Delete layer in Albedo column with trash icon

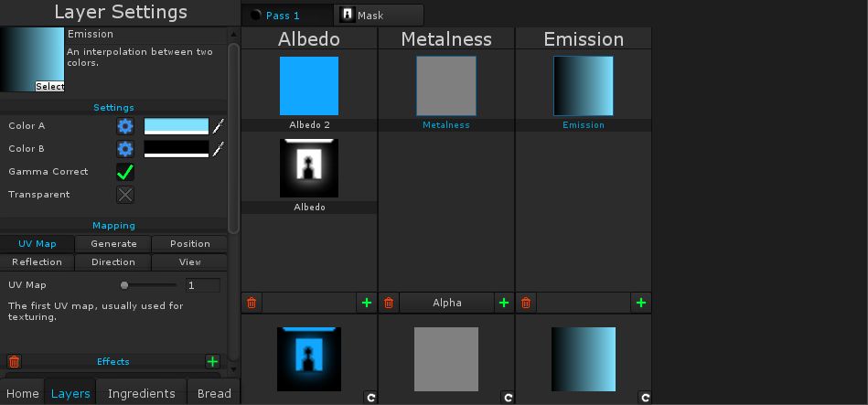click(x=252, y=303)
